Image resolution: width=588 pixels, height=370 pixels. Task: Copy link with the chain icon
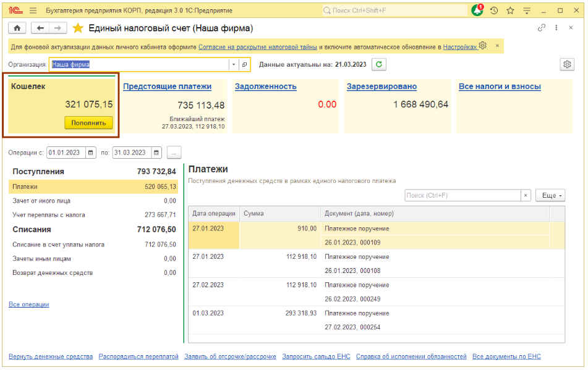542,28
